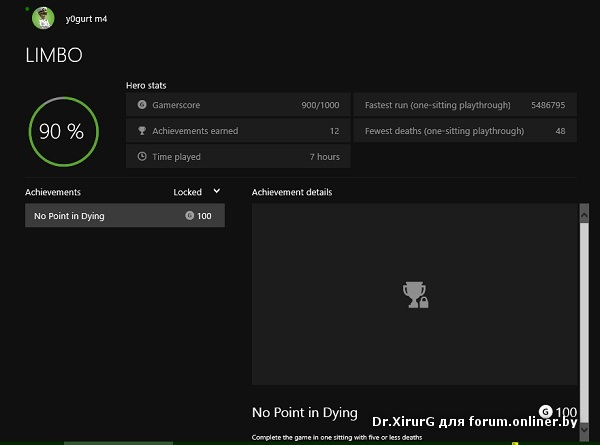600x445 pixels.
Task: Click the clock icon beside Time played
Action: [x=142, y=156]
